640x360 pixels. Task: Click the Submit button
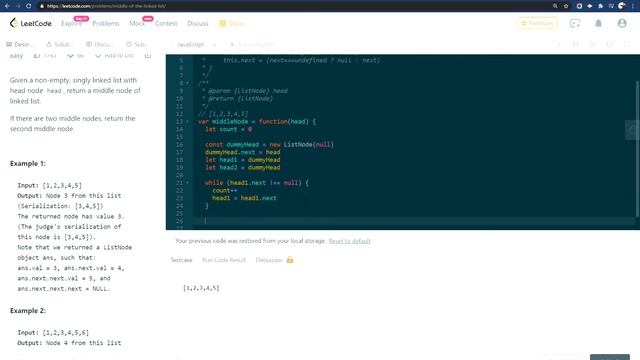[610, 358]
